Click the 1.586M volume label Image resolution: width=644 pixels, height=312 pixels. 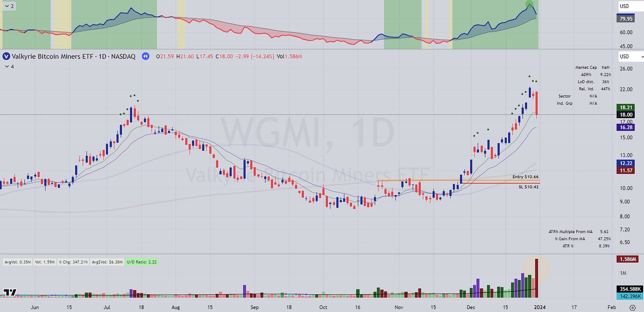click(x=628, y=259)
